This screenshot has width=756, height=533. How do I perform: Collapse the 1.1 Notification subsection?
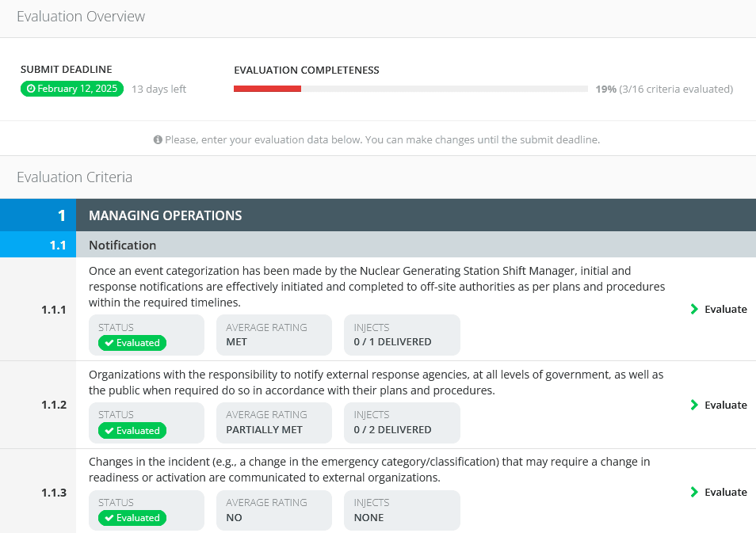pos(123,245)
